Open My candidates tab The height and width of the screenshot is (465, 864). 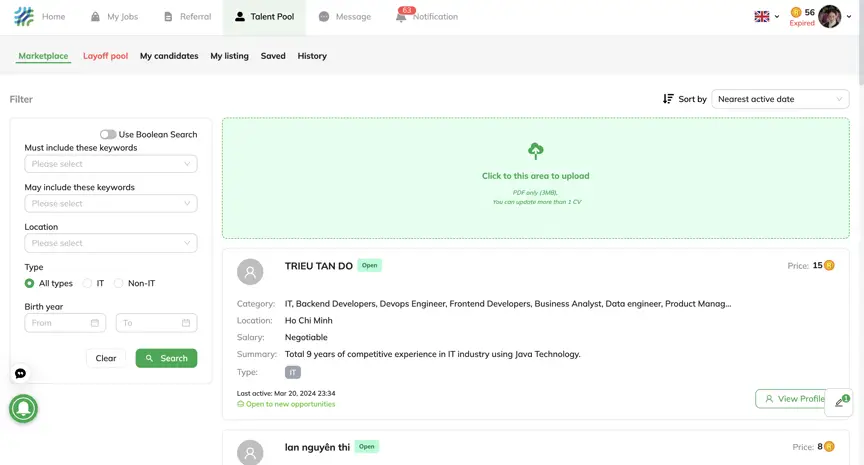tap(169, 56)
